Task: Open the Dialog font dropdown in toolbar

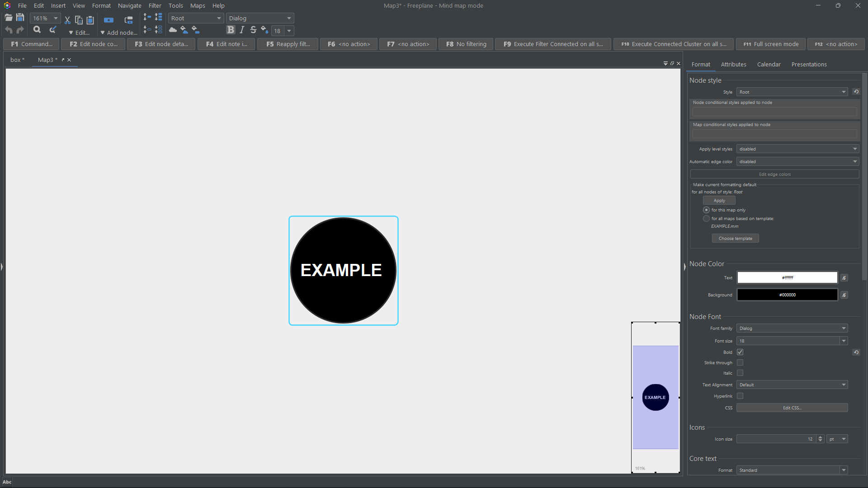Action: pyautogui.click(x=260, y=18)
